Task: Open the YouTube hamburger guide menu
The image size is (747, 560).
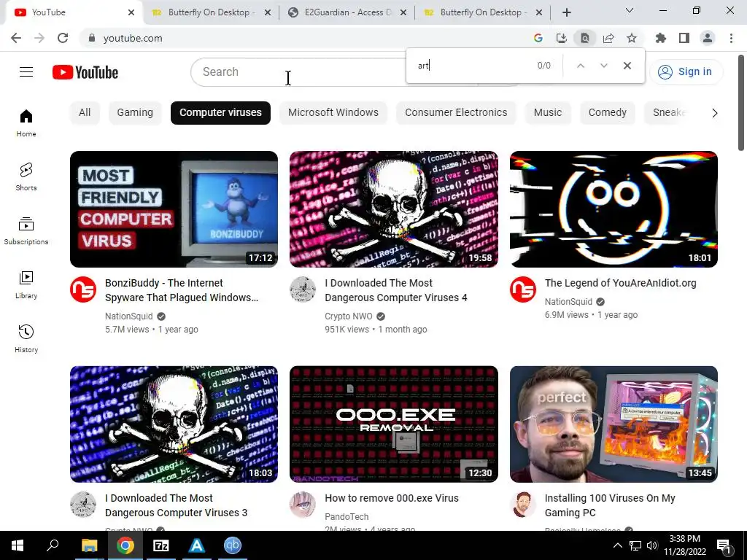Action: coord(26,72)
